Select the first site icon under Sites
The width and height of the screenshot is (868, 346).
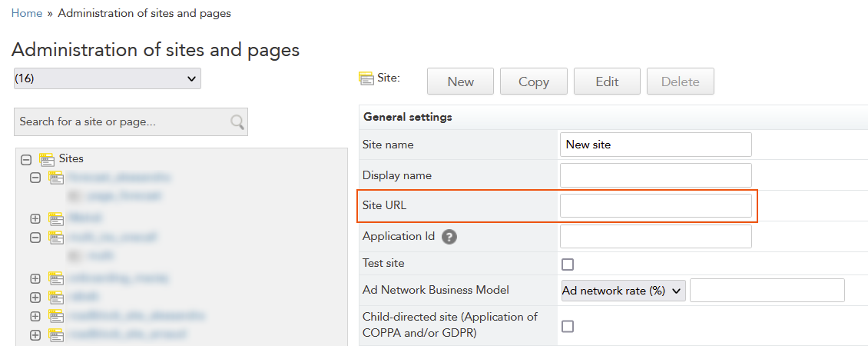[56, 178]
